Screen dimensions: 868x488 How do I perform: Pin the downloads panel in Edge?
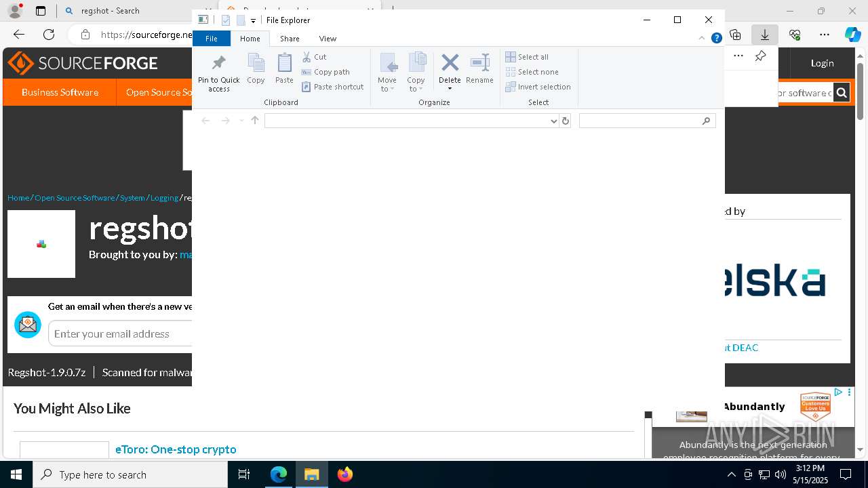tap(761, 56)
